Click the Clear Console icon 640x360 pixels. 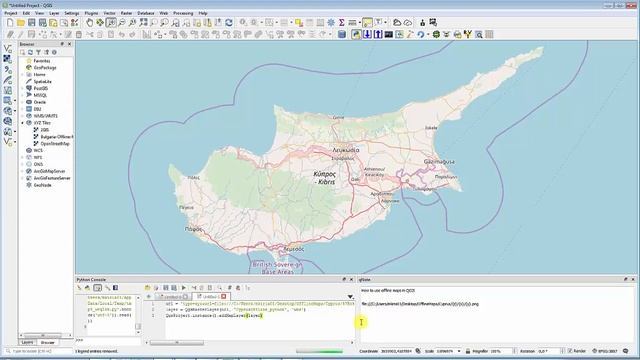point(79,288)
